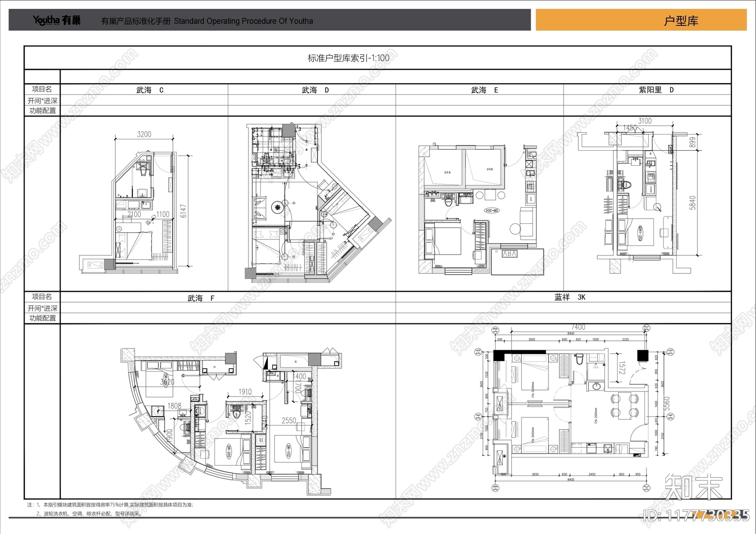
Task: Click the ID: 1177730335 text
Action: pos(696,515)
